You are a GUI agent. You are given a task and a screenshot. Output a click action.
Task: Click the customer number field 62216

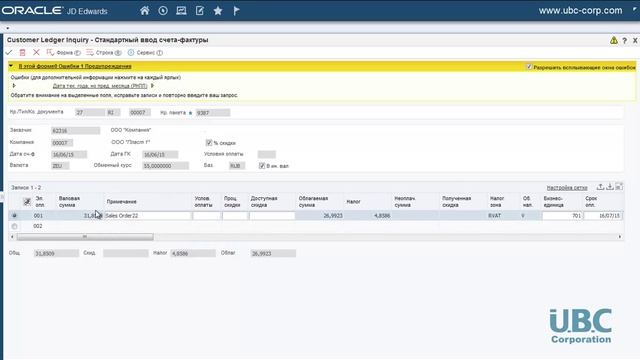(76, 131)
